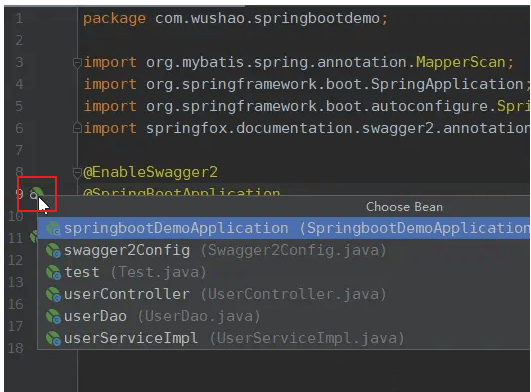The width and height of the screenshot is (531, 392).
Task: Click line number 13 in the gutter
Action: pos(16,282)
